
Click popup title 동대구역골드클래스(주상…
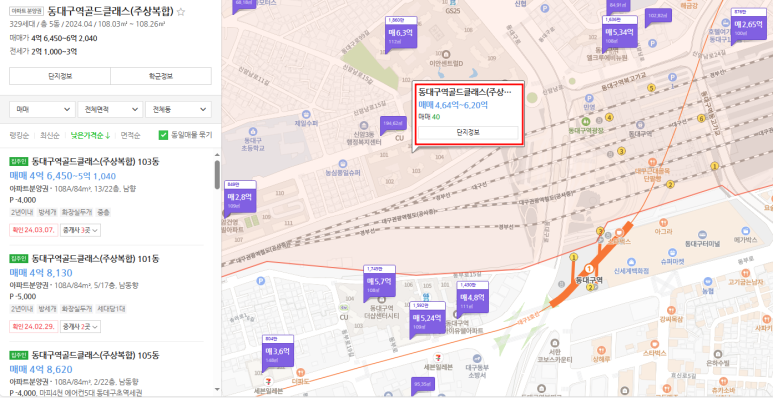(465, 92)
